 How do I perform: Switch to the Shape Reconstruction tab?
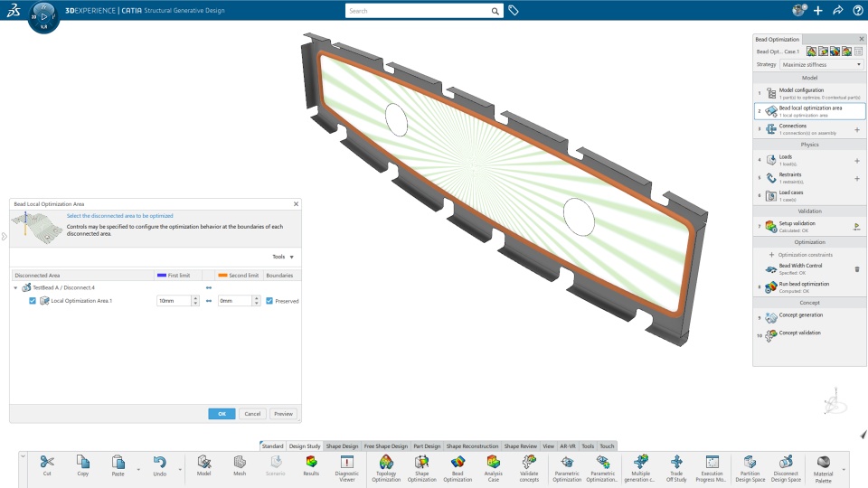tap(472, 446)
